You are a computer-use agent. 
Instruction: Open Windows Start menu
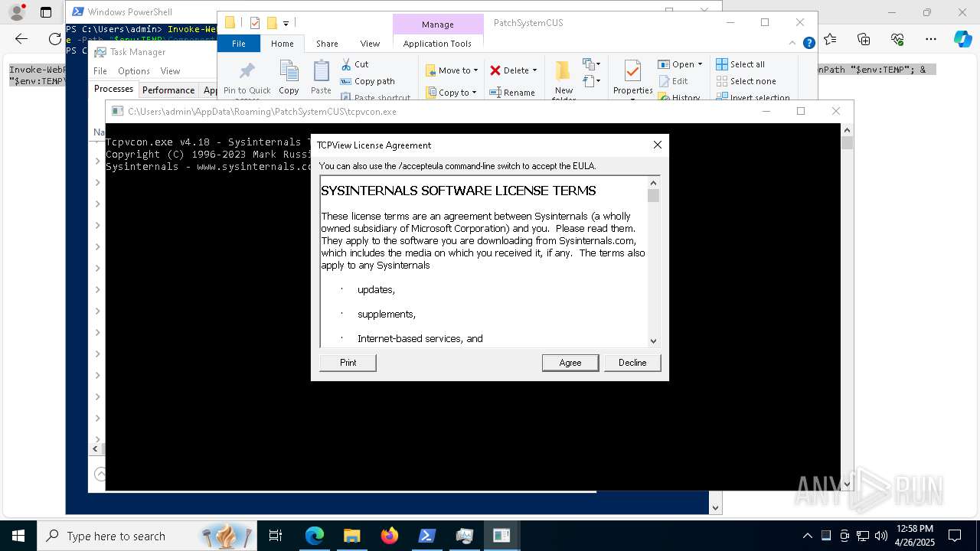click(18, 536)
